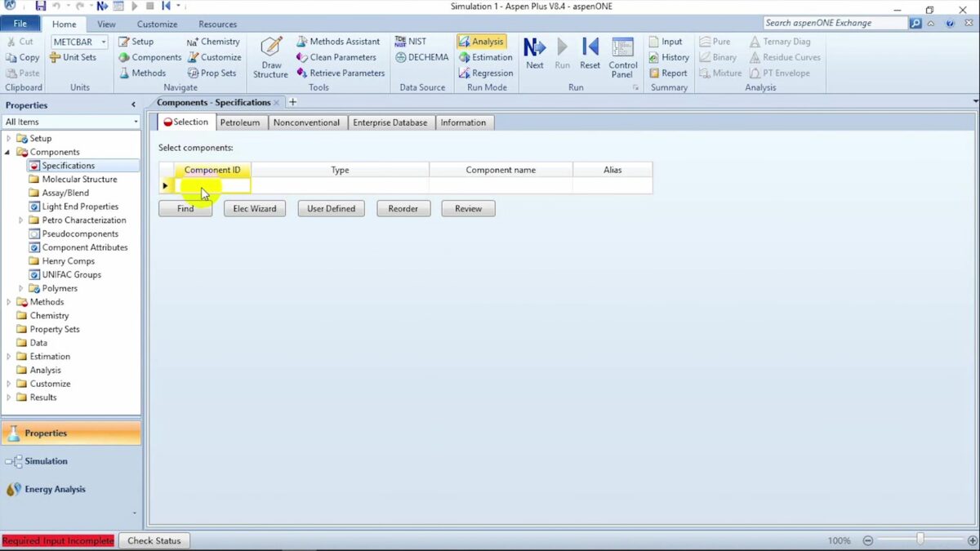Switch to the Resources ribbon tab
Image resolution: width=980 pixels, height=551 pixels.
[x=217, y=24]
